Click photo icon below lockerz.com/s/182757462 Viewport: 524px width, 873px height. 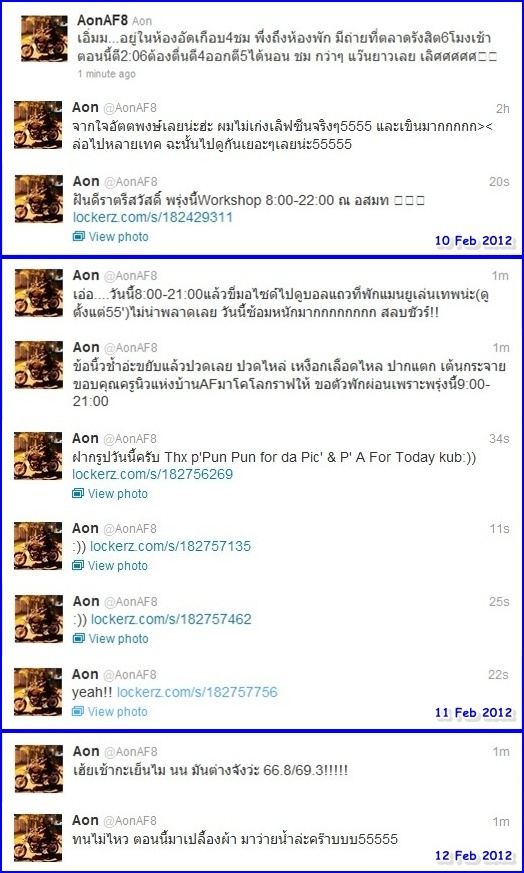tap(79, 639)
